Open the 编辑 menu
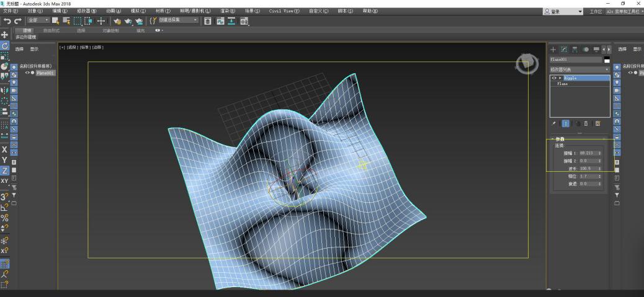This screenshot has height=297, width=644. point(60,11)
